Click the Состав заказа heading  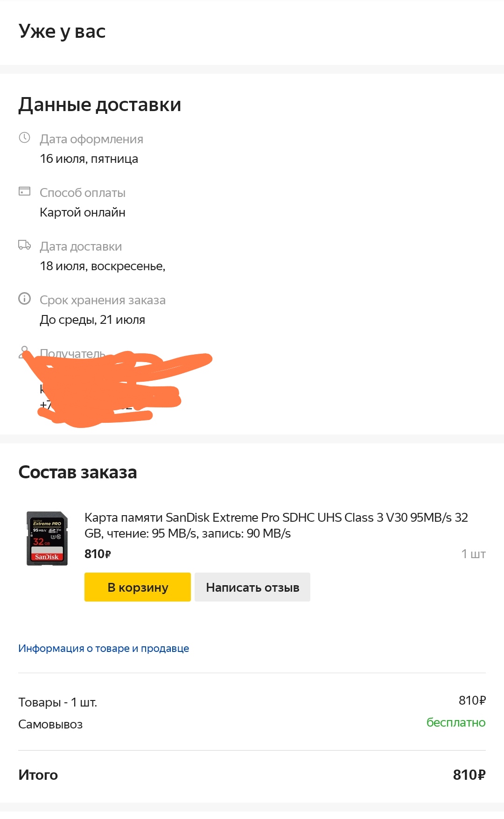[x=77, y=472]
